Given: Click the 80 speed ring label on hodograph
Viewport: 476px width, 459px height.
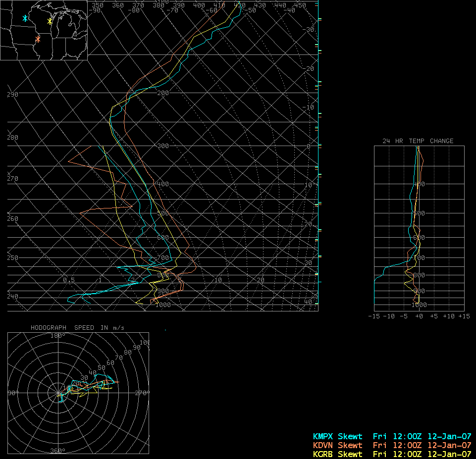Looking at the screenshot, I should click(x=128, y=353).
